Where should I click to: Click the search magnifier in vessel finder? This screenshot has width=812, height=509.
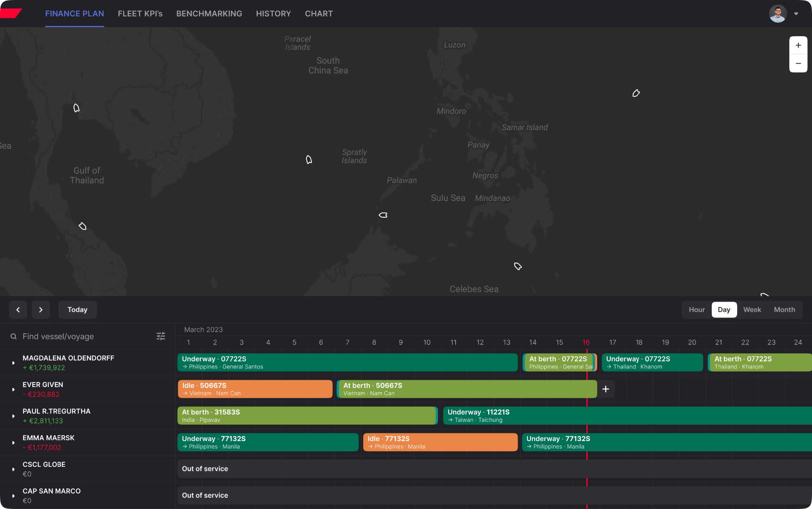point(13,336)
